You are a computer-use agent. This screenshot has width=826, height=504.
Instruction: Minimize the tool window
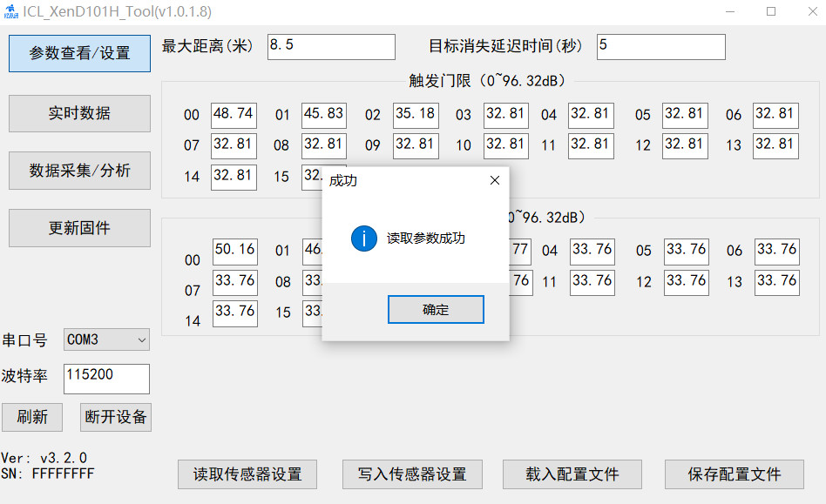point(730,11)
